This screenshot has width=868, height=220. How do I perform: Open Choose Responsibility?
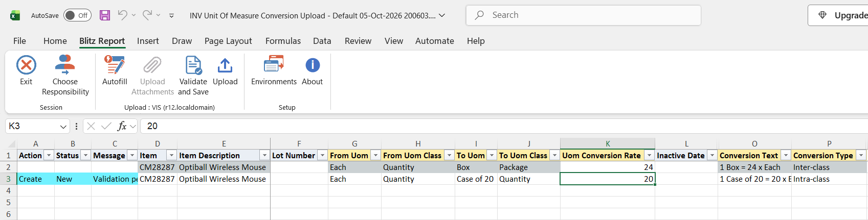tap(65, 76)
